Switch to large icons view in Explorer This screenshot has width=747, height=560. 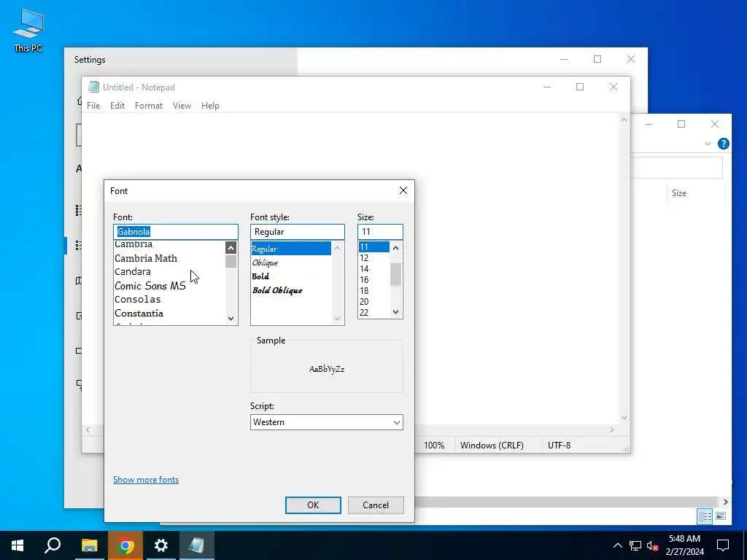721,516
